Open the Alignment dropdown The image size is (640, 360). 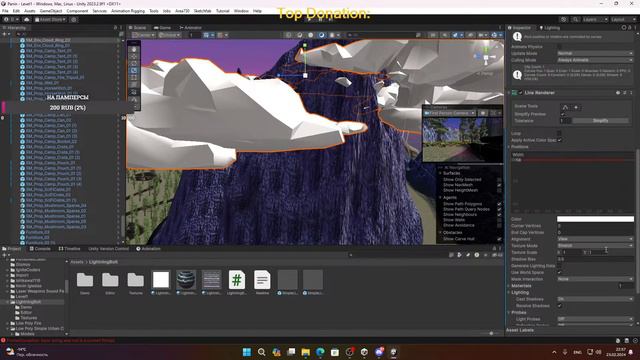click(x=595, y=239)
